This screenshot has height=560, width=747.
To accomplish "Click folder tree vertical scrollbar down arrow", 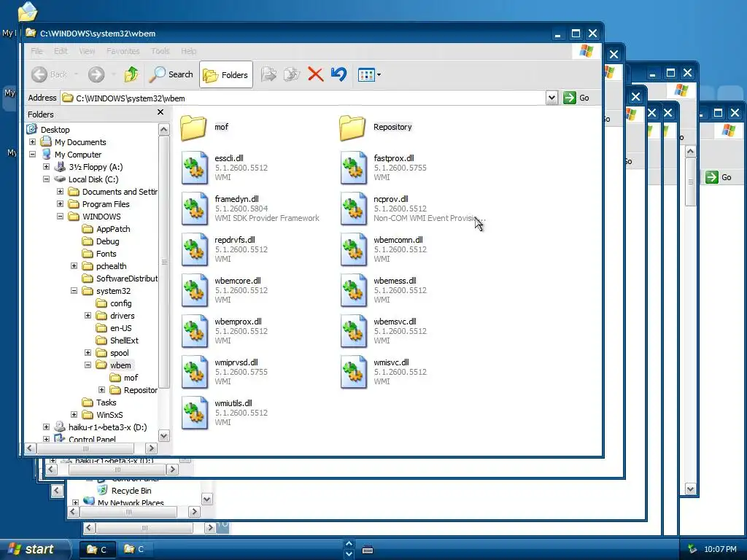I will click(164, 436).
